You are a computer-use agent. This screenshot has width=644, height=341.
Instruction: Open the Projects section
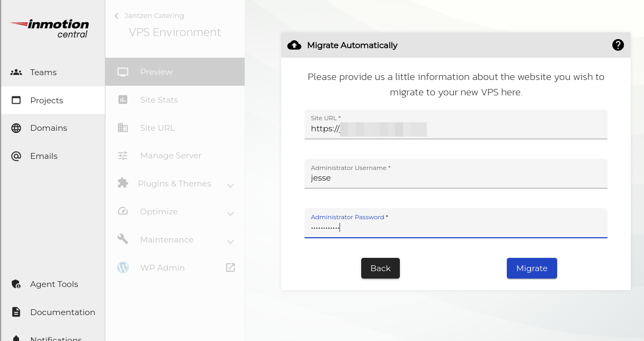point(47,100)
